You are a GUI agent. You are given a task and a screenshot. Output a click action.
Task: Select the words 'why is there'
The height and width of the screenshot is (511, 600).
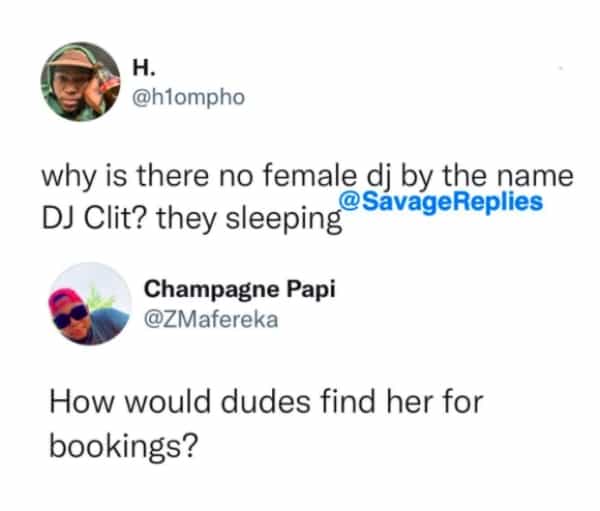click(125, 177)
